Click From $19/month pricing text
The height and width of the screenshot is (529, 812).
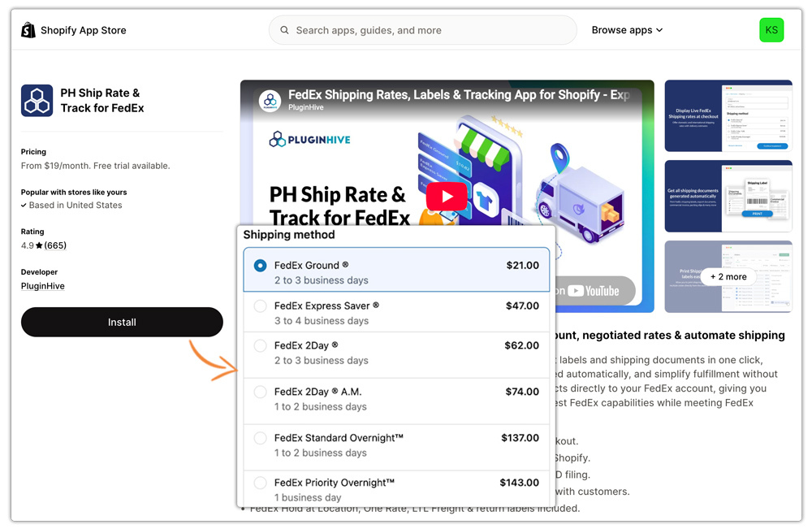pyautogui.click(x=95, y=166)
